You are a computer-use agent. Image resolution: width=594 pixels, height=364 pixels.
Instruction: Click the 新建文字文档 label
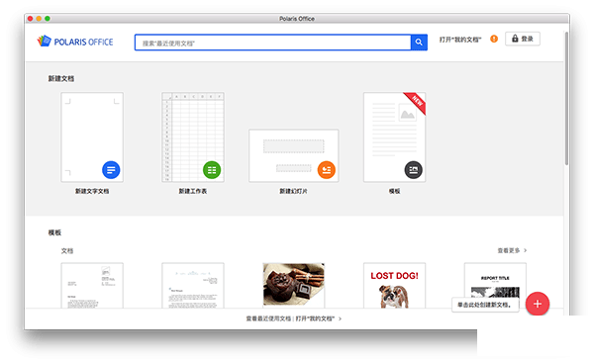coord(92,191)
